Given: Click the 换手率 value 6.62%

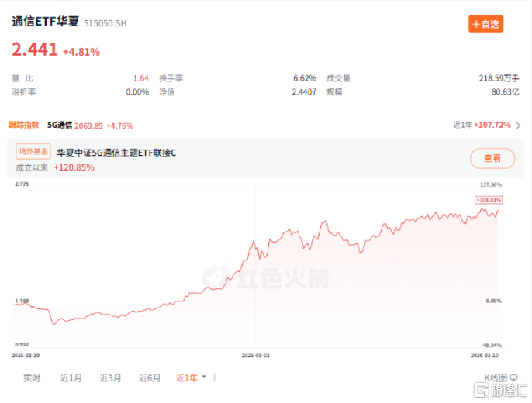Looking at the screenshot, I should point(305,78).
